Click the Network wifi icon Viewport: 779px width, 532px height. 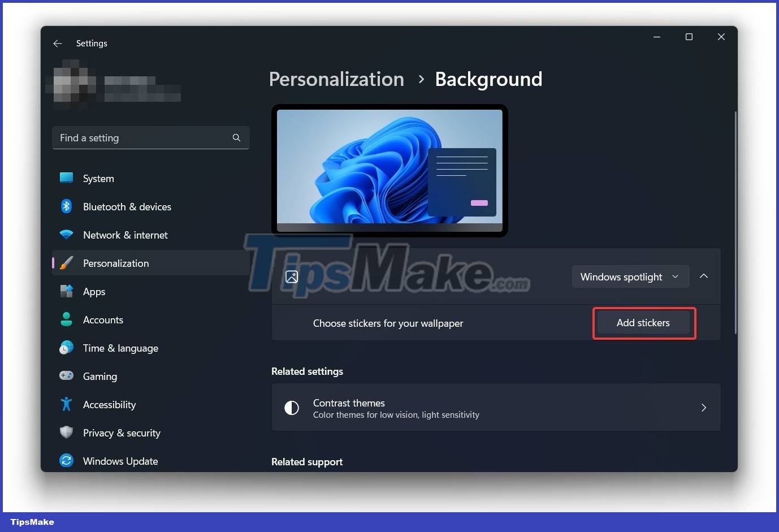click(x=66, y=235)
